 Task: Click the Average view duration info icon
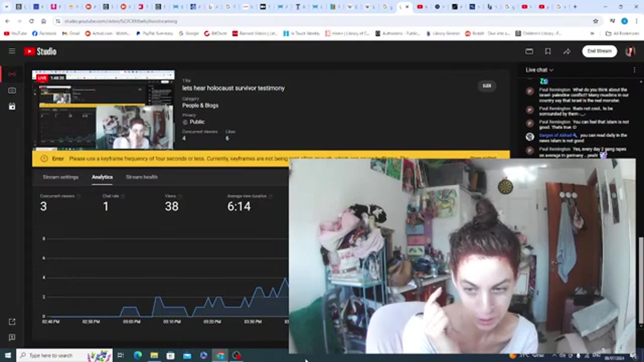271,196
